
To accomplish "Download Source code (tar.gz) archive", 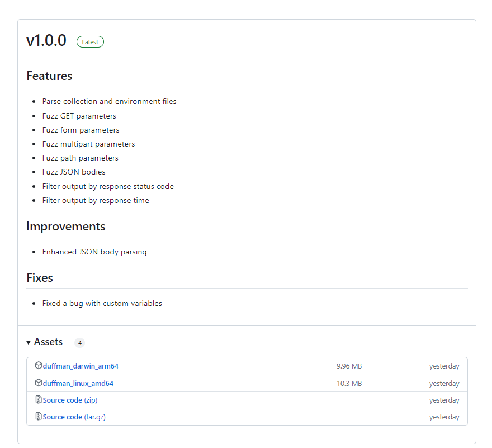I will coord(74,417).
